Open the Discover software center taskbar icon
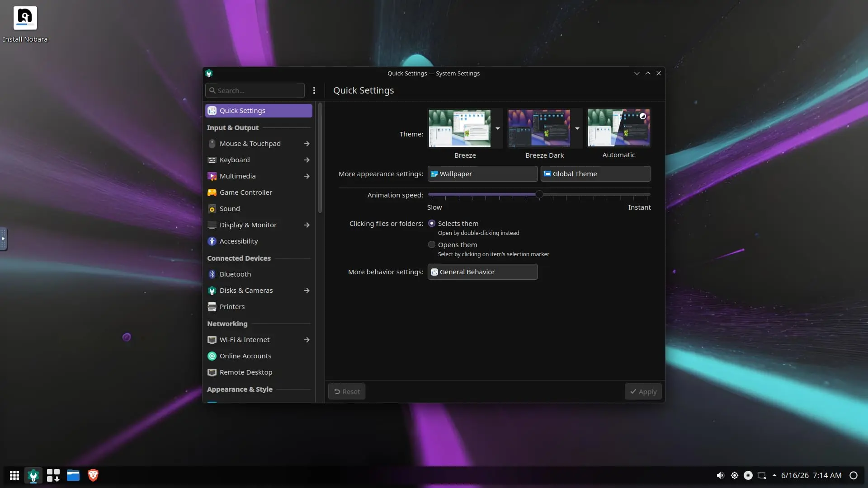This screenshot has height=488, width=868. [x=53, y=475]
